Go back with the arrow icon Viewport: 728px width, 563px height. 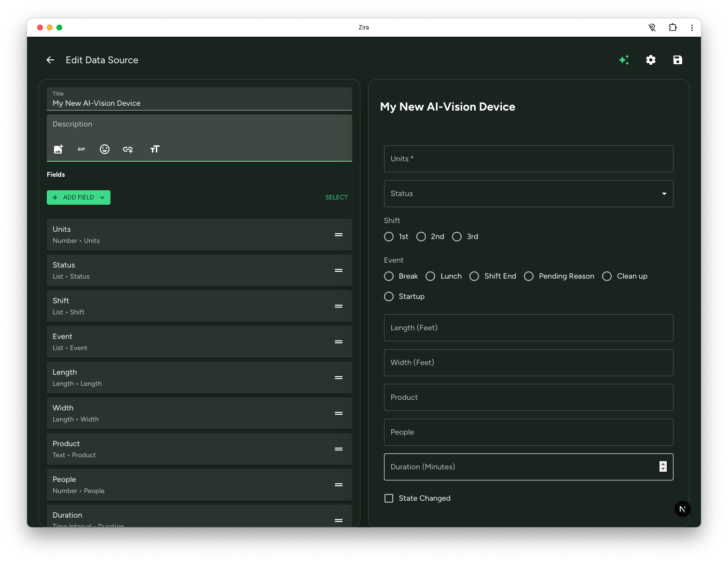tap(50, 60)
